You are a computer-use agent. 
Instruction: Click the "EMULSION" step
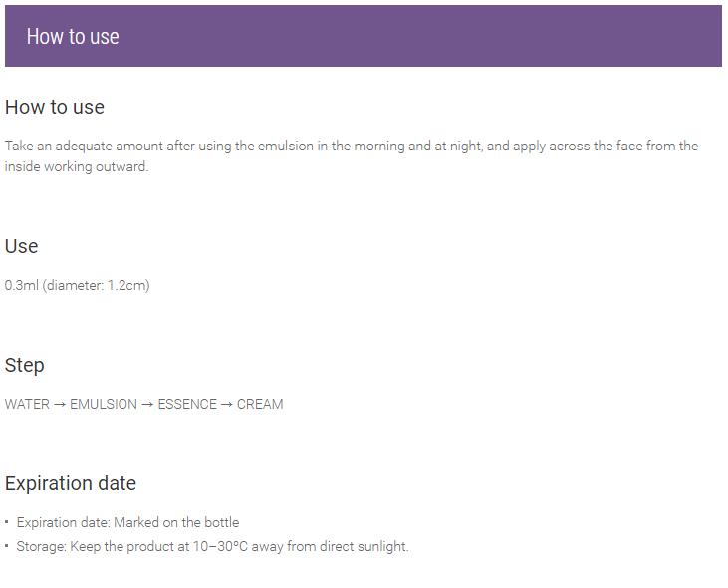point(104,404)
